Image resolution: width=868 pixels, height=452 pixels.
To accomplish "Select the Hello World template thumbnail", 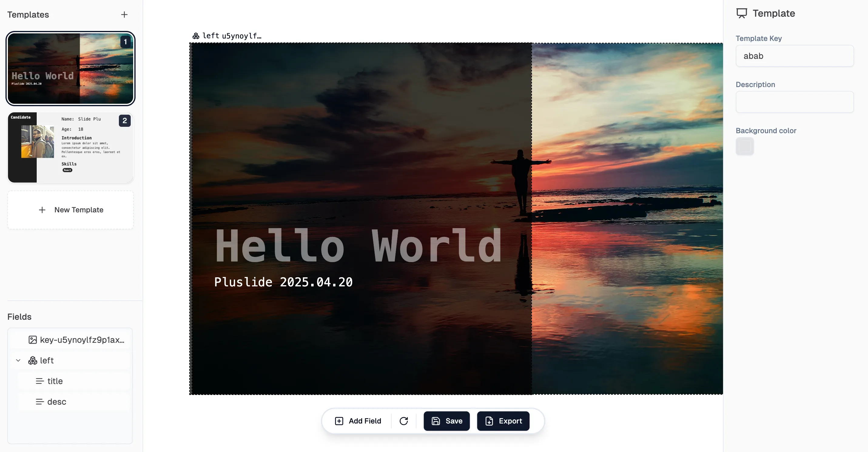I will coord(70,69).
